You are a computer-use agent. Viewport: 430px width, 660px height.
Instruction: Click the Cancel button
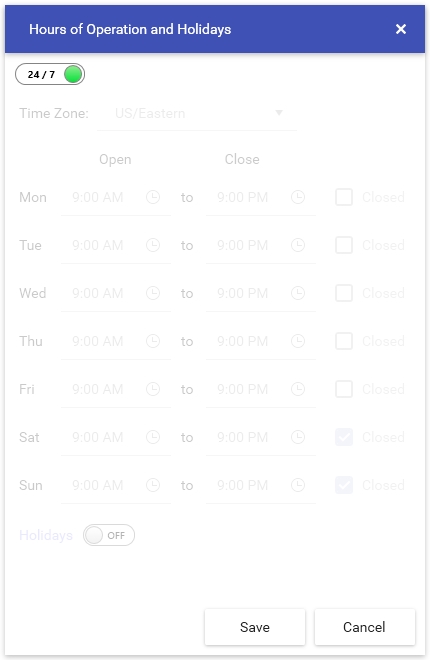coord(364,627)
